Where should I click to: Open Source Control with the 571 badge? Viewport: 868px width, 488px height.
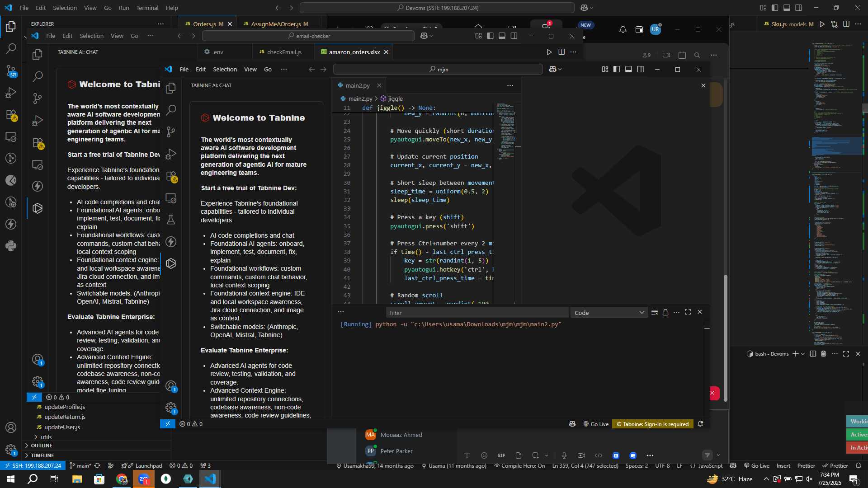[x=11, y=70]
